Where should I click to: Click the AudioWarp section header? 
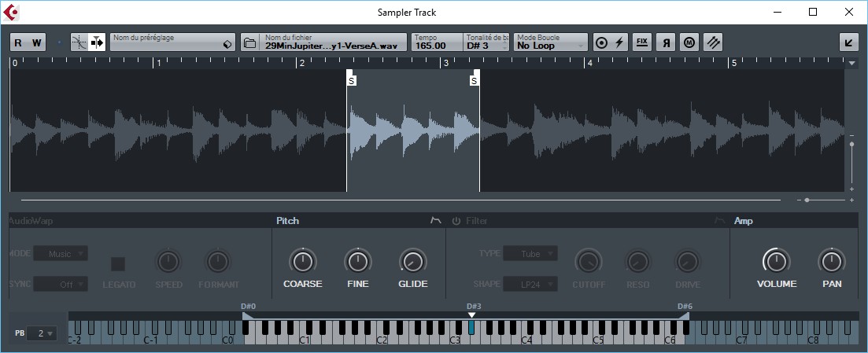pyautogui.click(x=31, y=221)
